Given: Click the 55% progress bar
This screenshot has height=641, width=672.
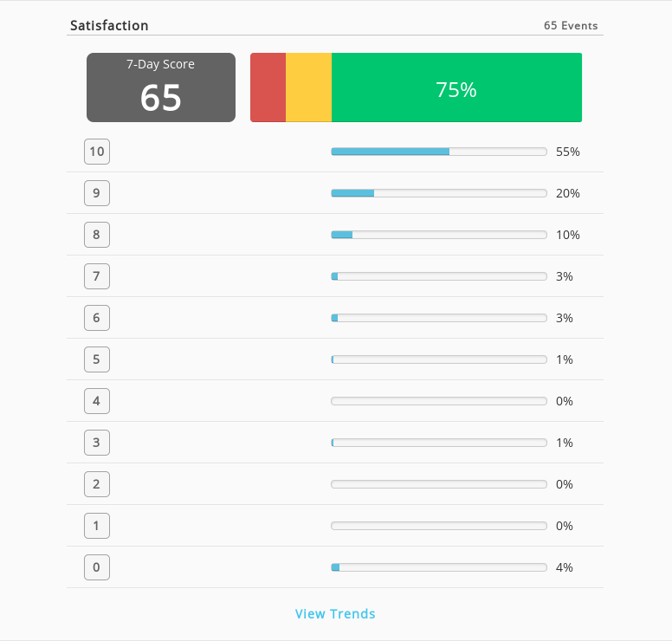Looking at the screenshot, I should pyautogui.click(x=439, y=152).
